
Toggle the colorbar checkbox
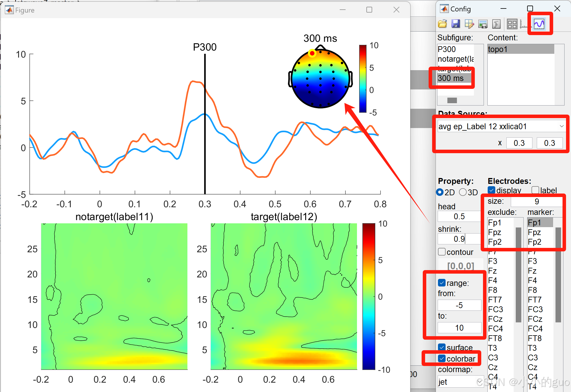click(442, 358)
